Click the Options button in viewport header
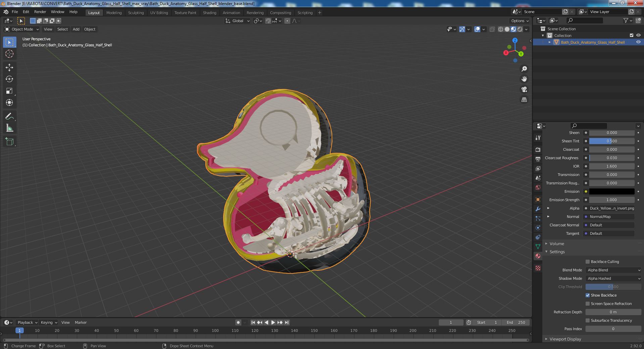Viewport: 644px width, 349px height. point(520,21)
